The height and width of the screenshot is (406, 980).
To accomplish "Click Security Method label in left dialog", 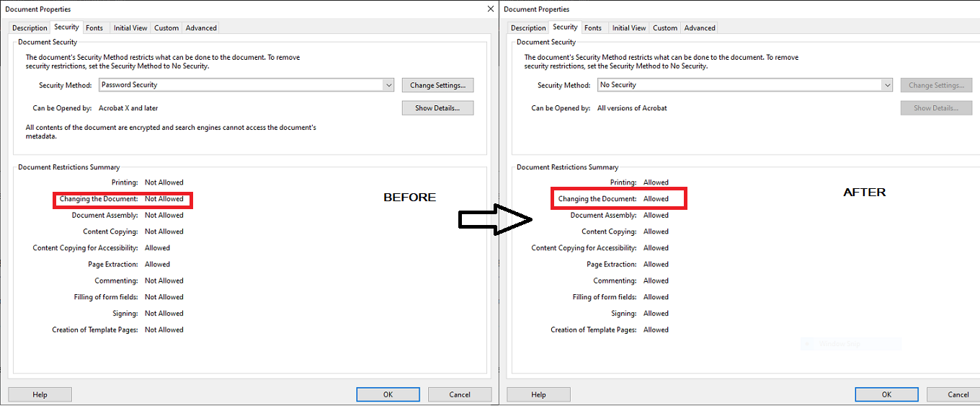I will (66, 85).
